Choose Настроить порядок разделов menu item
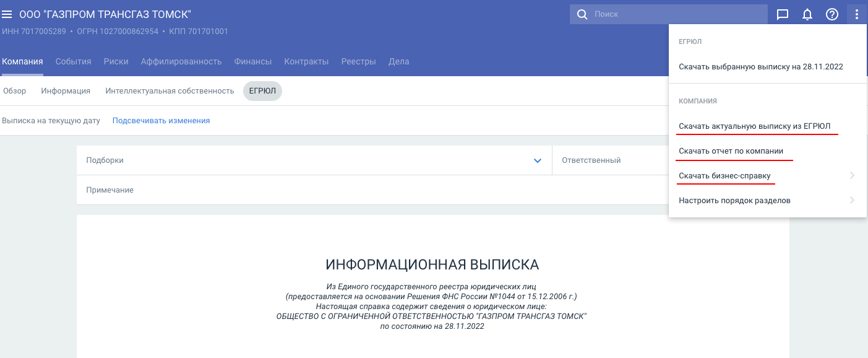The width and height of the screenshot is (868, 358). [x=768, y=201]
